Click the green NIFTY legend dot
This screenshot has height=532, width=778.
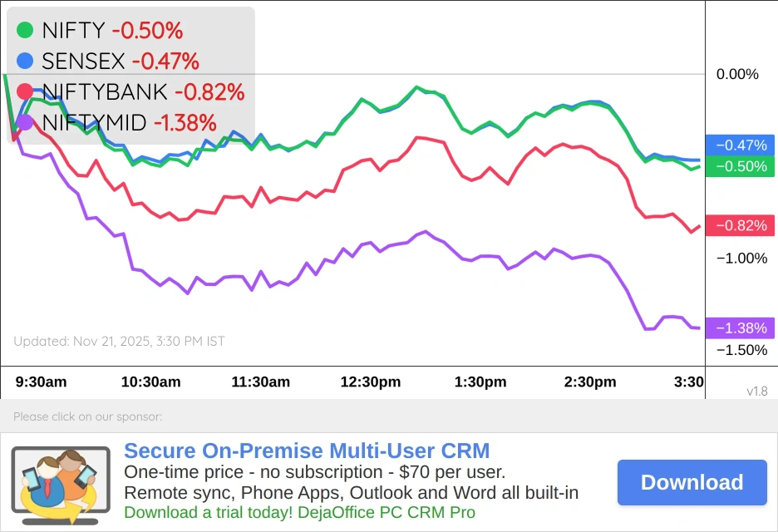(x=25, y=31)
